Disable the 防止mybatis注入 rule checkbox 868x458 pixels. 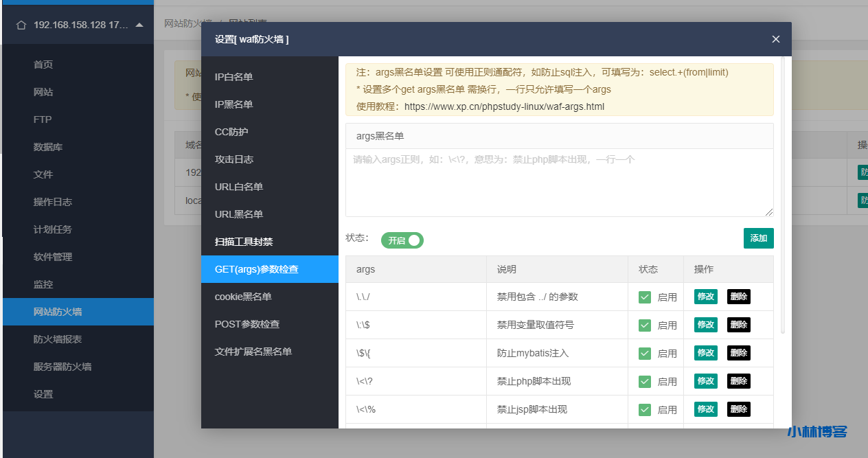coord(644,352)
